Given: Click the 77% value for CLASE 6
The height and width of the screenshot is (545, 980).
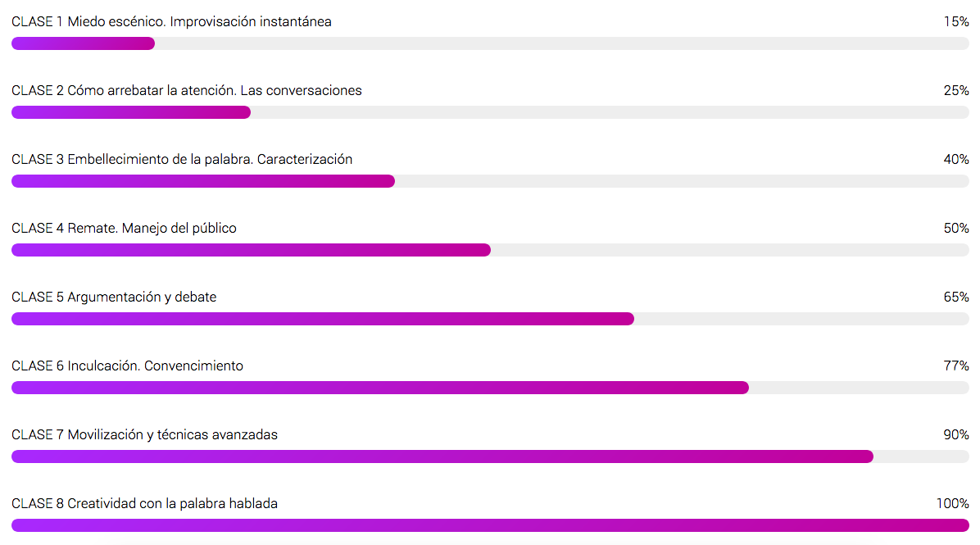Looking at the screenshot, I should tap(956, 366).
